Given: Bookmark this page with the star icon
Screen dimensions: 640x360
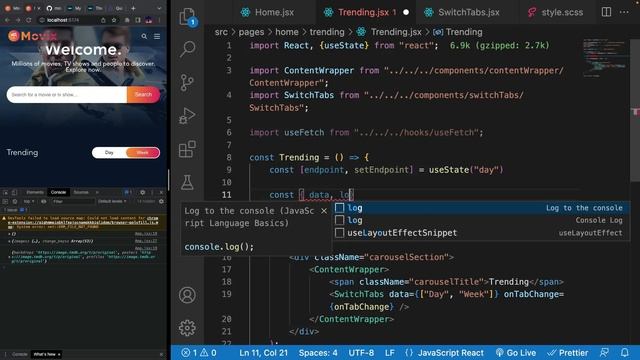Looking at the screenshot, I should click(114, 20).
